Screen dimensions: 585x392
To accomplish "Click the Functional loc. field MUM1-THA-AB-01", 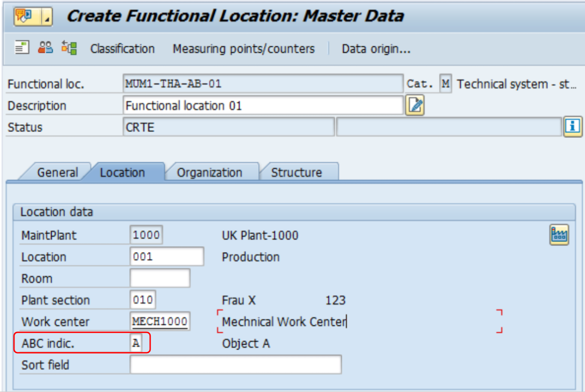I will 263,83.
